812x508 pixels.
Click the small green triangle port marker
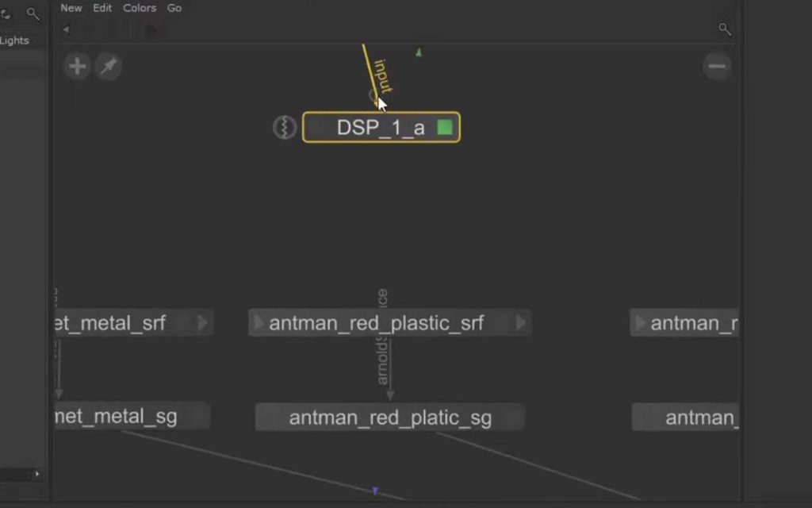tap(419, 52)
